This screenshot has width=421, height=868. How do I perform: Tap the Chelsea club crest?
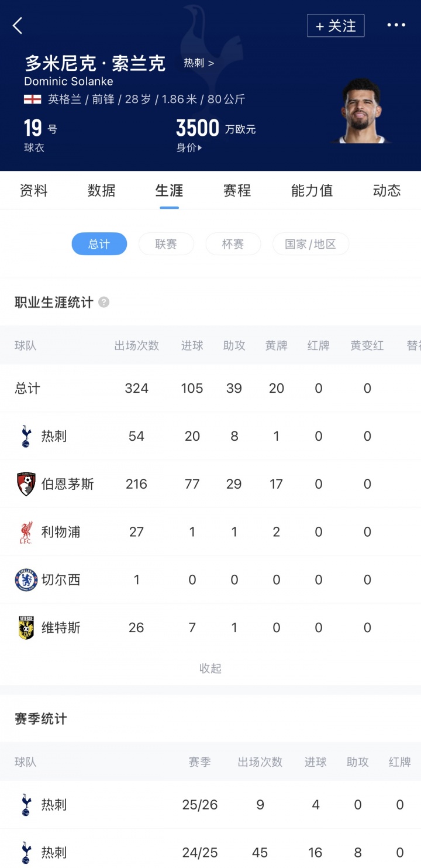click(x=26, y=580)
